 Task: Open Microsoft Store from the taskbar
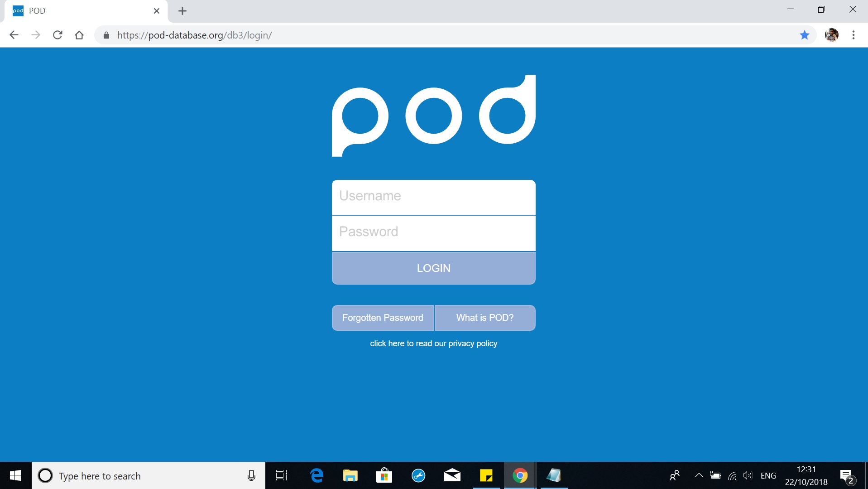[384, 475]
